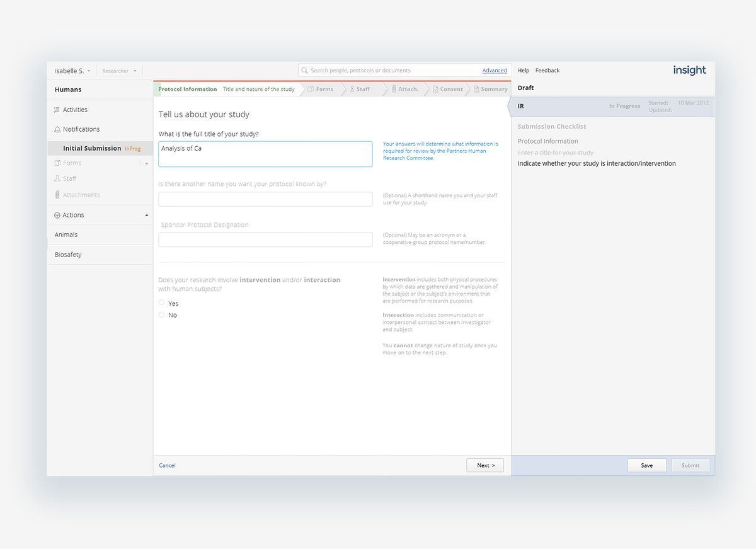Click the Forms document icon in sidebar
Screen dimensions: 756x549
[57, 163]
